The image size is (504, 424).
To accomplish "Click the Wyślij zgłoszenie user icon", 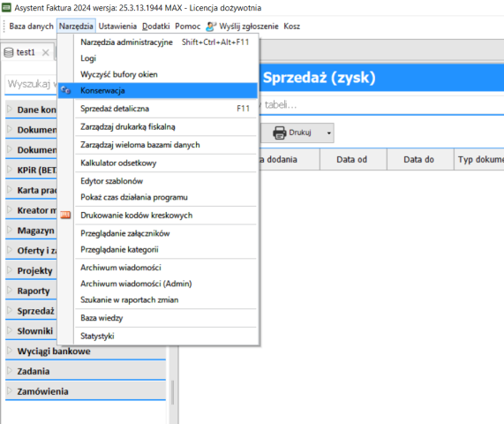I will (211, 26).
